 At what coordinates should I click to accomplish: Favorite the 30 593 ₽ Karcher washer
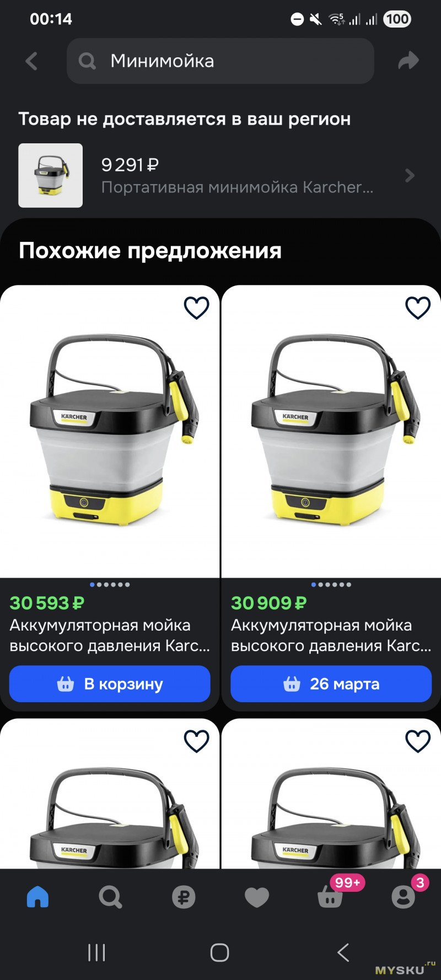[x=196, y=308]
